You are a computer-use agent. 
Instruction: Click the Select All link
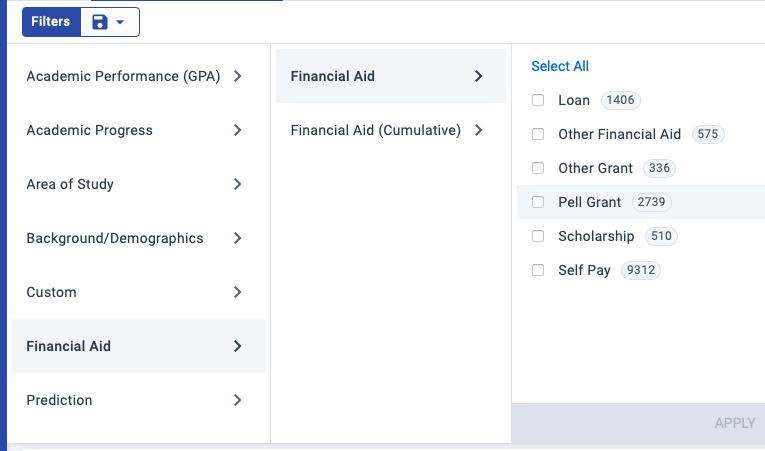(560, 66)
